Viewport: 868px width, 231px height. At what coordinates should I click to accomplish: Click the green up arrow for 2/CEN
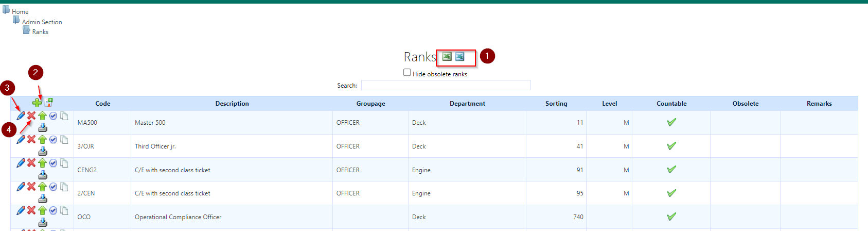pos(42,187)
